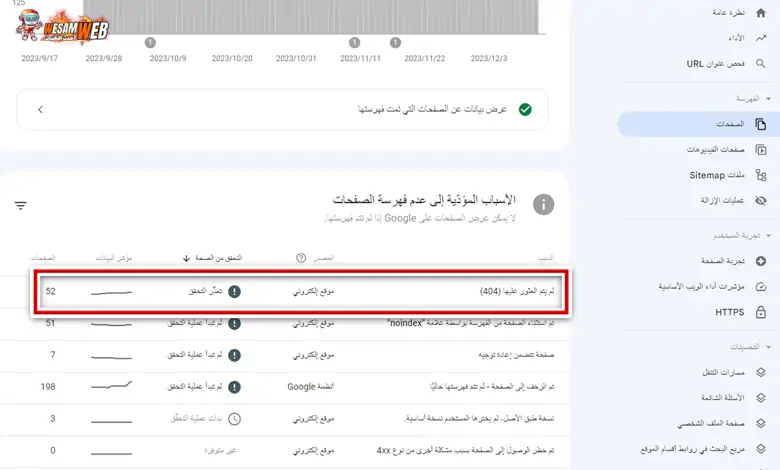Collapse the التحسينات (Enhancements) sidebar section
780x470 pixels.
(x=768, y=347)
